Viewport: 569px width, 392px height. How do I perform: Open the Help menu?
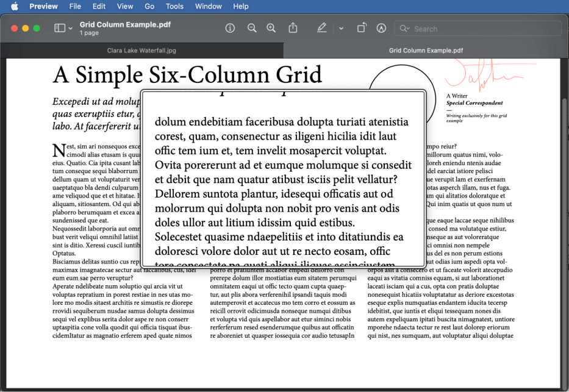pos(241,6)
